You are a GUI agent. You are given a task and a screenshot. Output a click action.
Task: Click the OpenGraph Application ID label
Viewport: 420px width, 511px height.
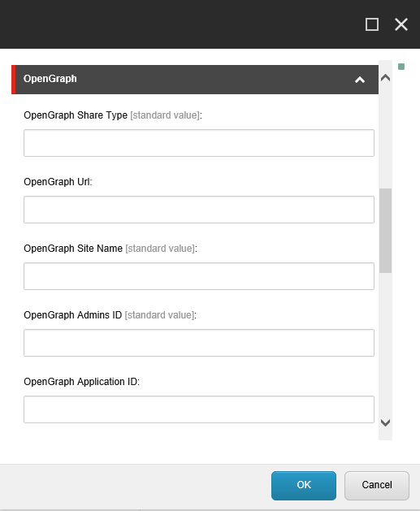click(81, 382)
